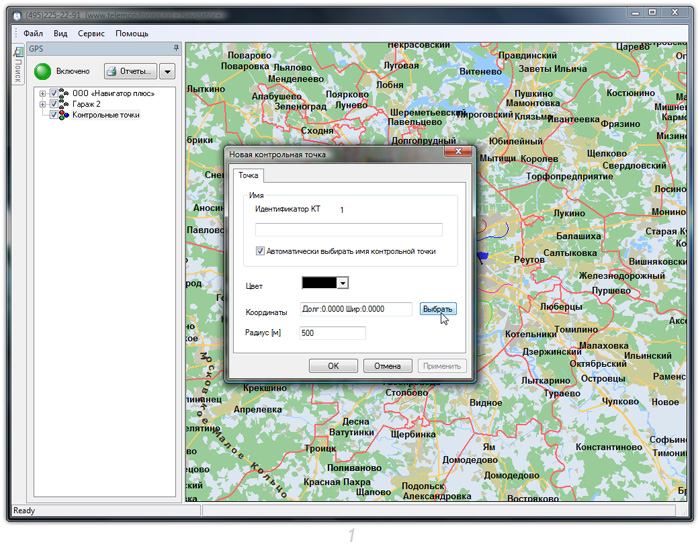Expand the Гараж 2 tree node
The image size is (700, 558).
coord(42,104)
